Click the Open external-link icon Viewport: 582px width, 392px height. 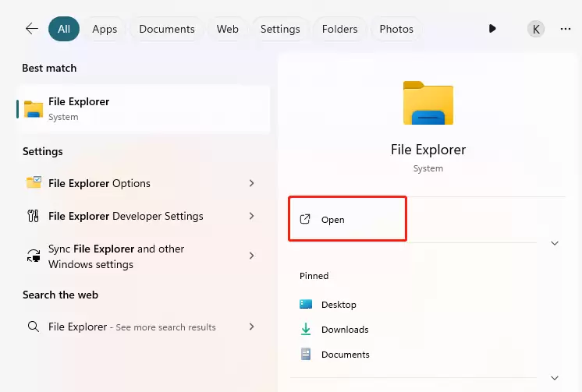[x=305, y=219]
